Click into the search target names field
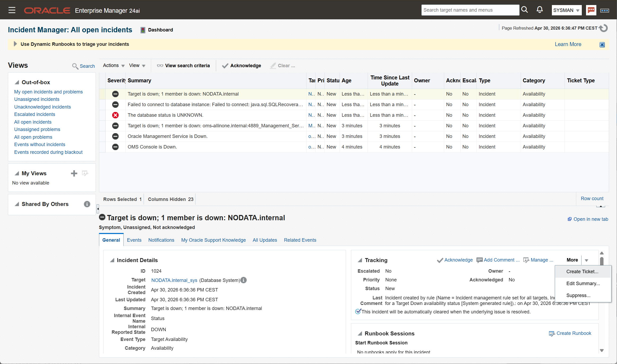Screen dimensions: 617x364 pos(470,10)
